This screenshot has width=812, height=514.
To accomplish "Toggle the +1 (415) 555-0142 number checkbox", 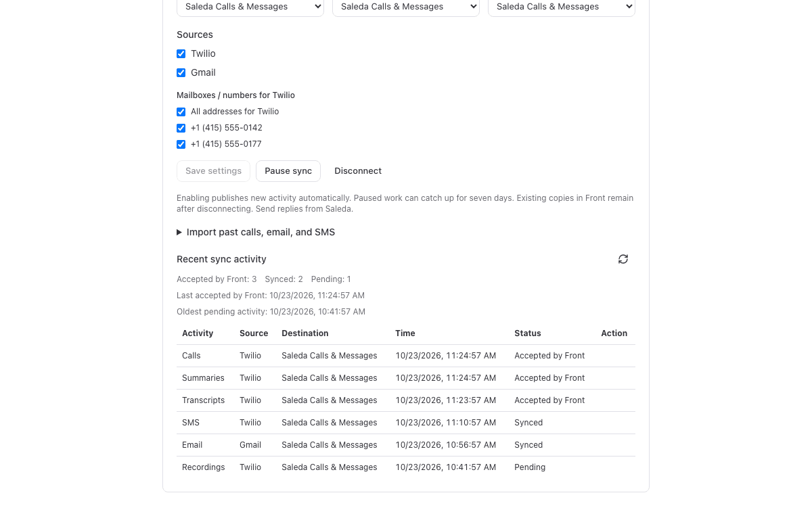I will [x=181, y=128].
